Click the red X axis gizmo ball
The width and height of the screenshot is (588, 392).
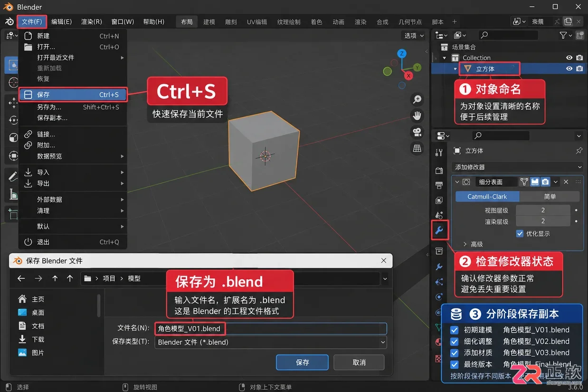point(408,76)
